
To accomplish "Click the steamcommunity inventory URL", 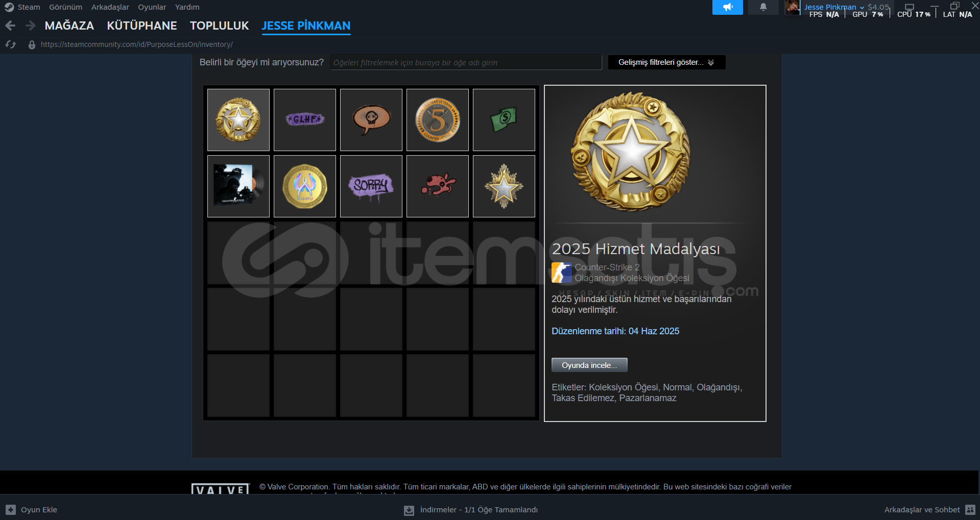I will (136, 44).
